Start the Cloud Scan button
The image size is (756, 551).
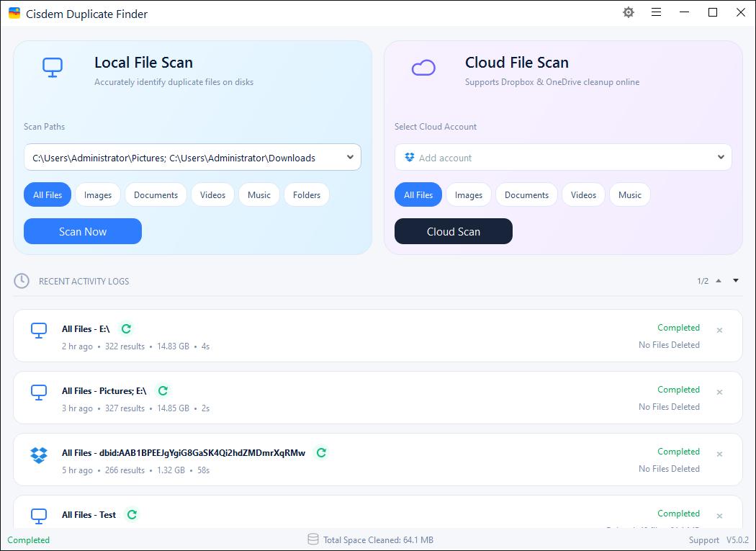pyautogui.click(x=453, y=232)
